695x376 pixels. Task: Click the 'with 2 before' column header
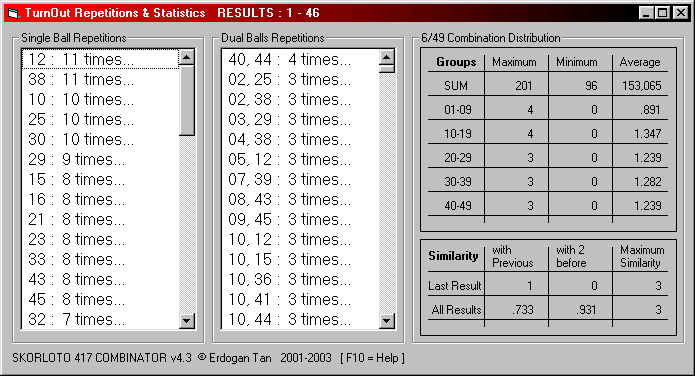[x=571, y=256]
